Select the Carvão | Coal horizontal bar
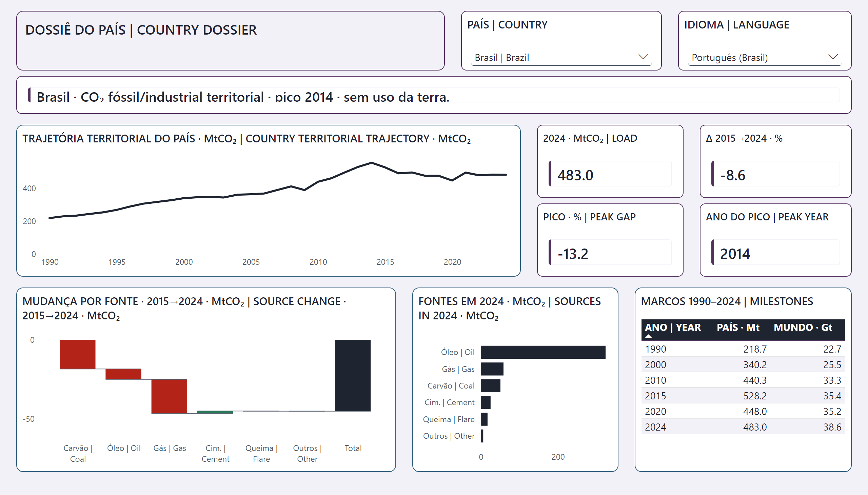Image resolution: width=868 pixels, height=495 pixels. (491, 386)
